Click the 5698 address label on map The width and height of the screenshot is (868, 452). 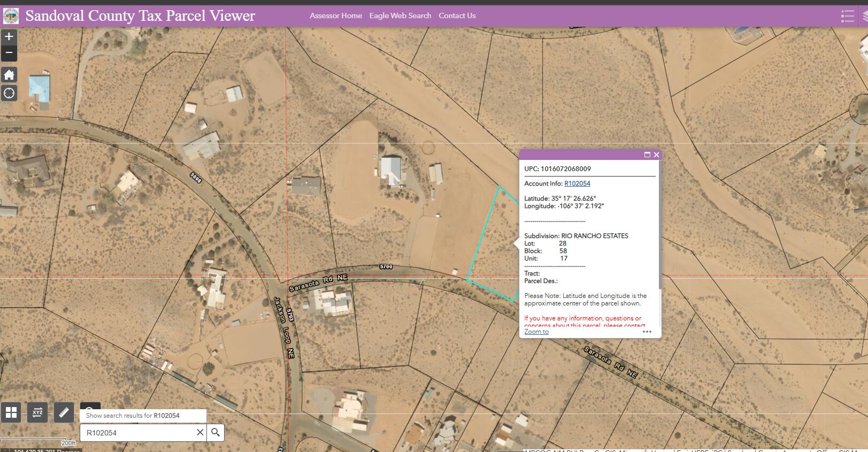click(196, 177)
